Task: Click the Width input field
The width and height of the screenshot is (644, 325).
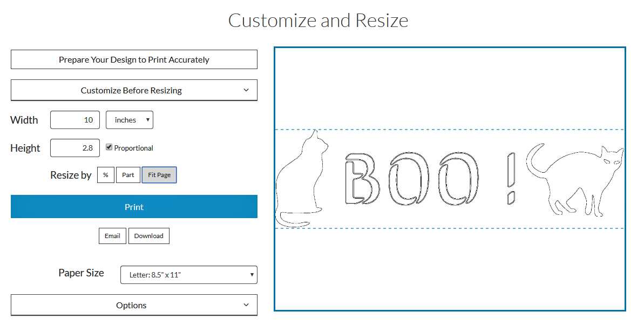Action: pyautogui.click(x=74, y=120)
